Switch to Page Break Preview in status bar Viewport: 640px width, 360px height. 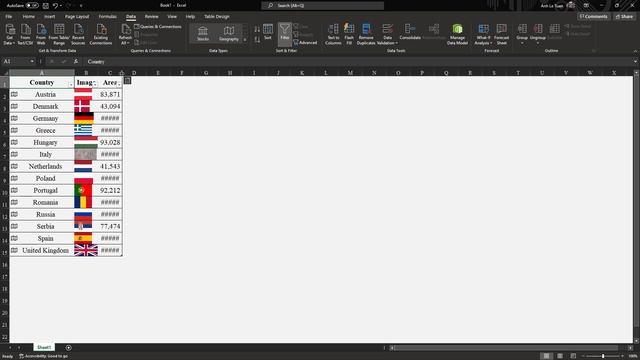coord(573,356)
